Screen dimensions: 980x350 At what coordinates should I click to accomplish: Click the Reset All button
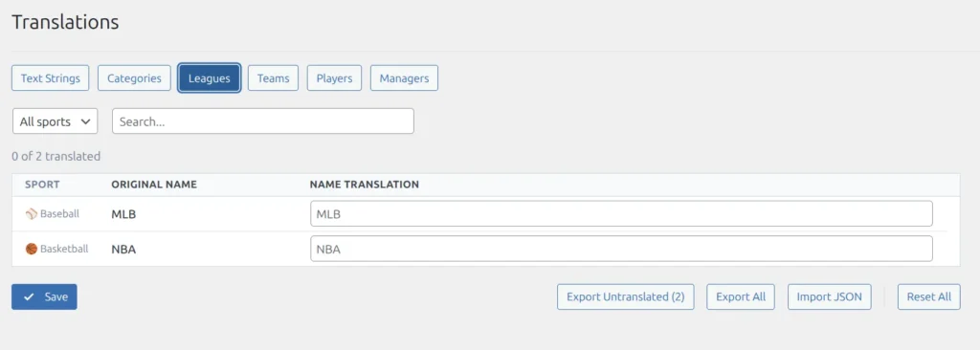[928, 296]
